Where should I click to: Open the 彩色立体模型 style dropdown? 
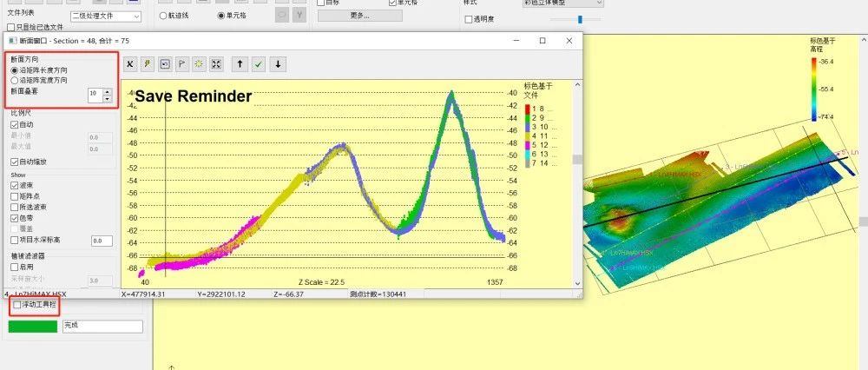[562, 3]
